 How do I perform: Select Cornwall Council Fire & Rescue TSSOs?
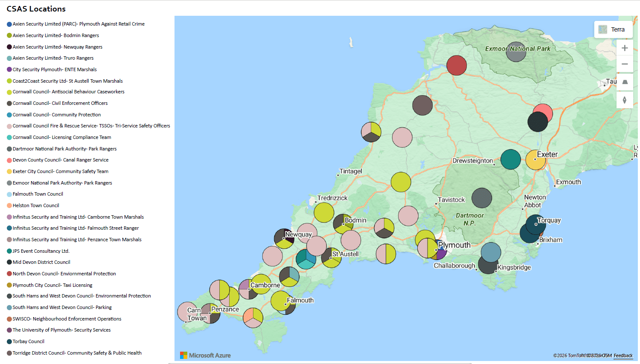click(91, 126)
